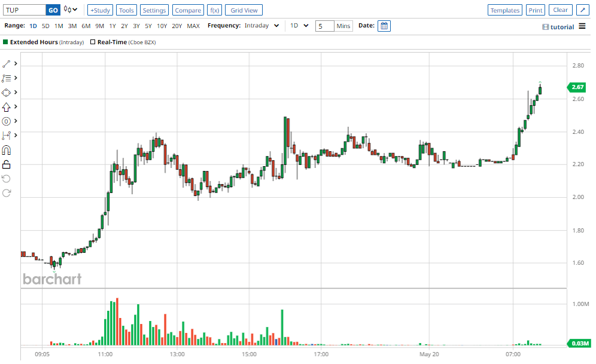The height and width of the screenshot is (364, 596).
Task: Toggle the magnet snap icon
Action: pyautogui.click(x=6, y=150)
